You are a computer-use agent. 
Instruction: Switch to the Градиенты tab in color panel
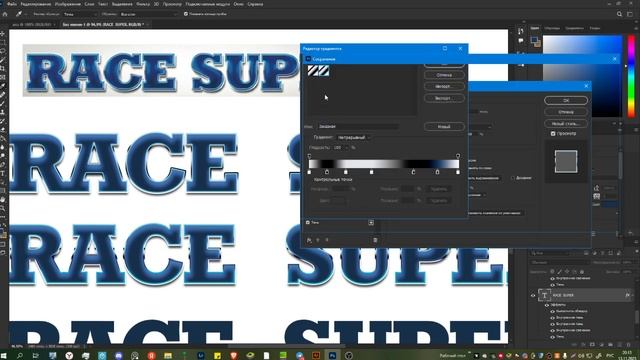coord(574,28)
